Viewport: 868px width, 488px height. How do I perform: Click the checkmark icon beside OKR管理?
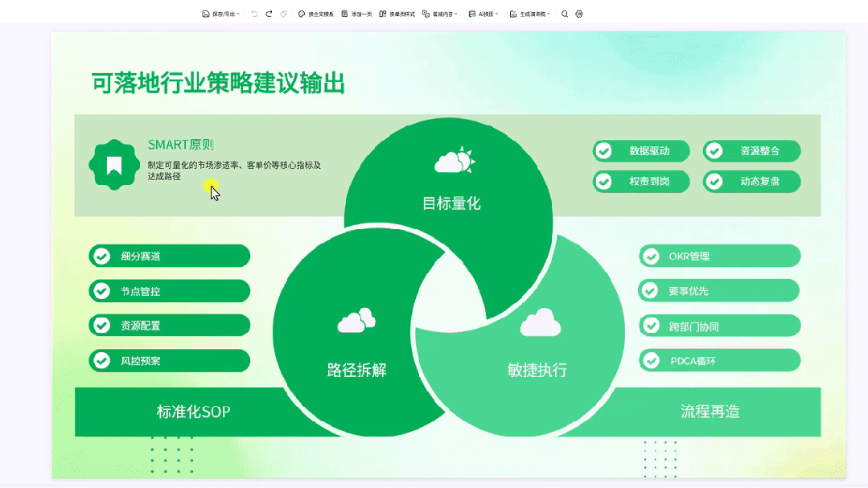(652, 256)
